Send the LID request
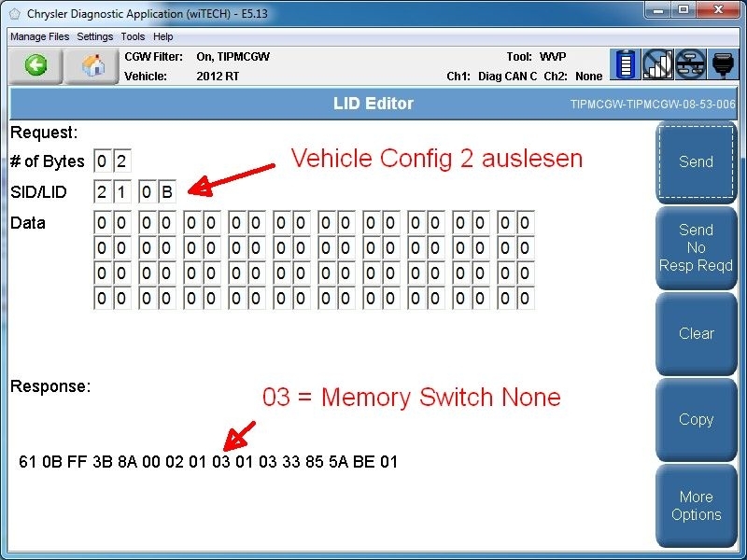Viewport: 747px width, 560px height. coord(696,161)
